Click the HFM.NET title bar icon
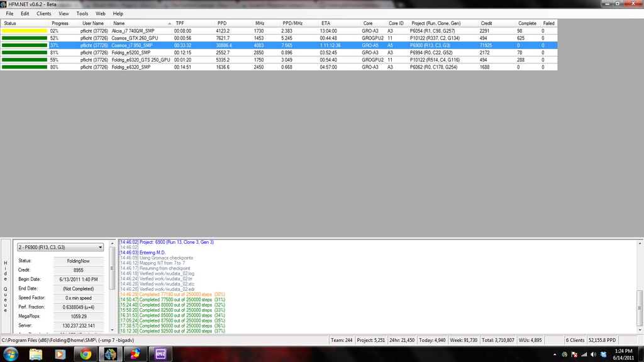This screenshot has height=362, width=644. click(3, 4)
